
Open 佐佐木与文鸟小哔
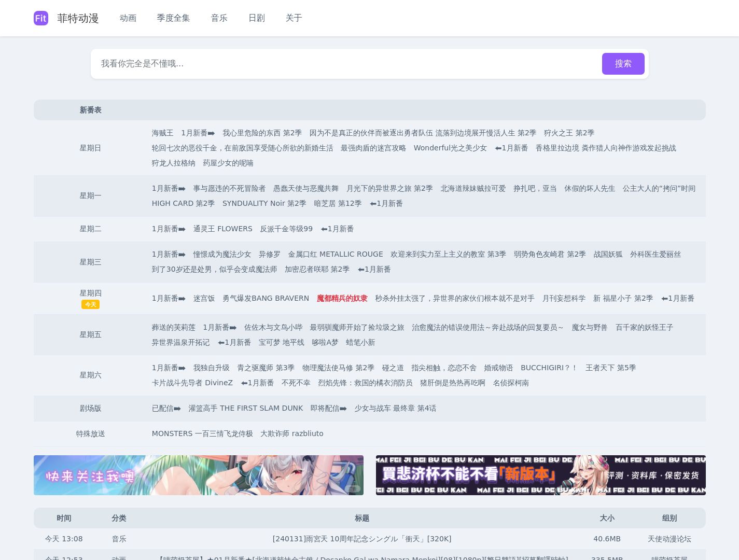pos(273,328)
